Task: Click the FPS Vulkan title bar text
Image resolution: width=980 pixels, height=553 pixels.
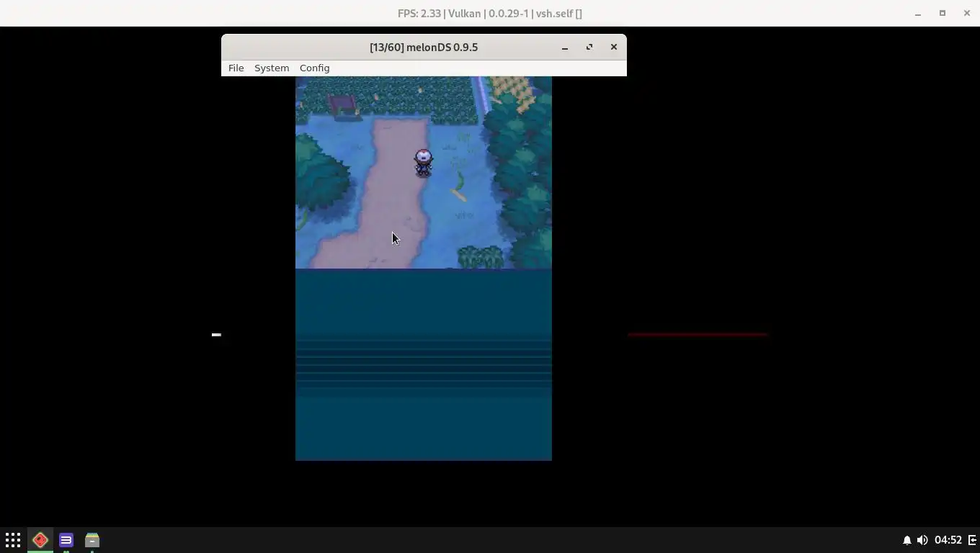Action: (x=490, y=14)
